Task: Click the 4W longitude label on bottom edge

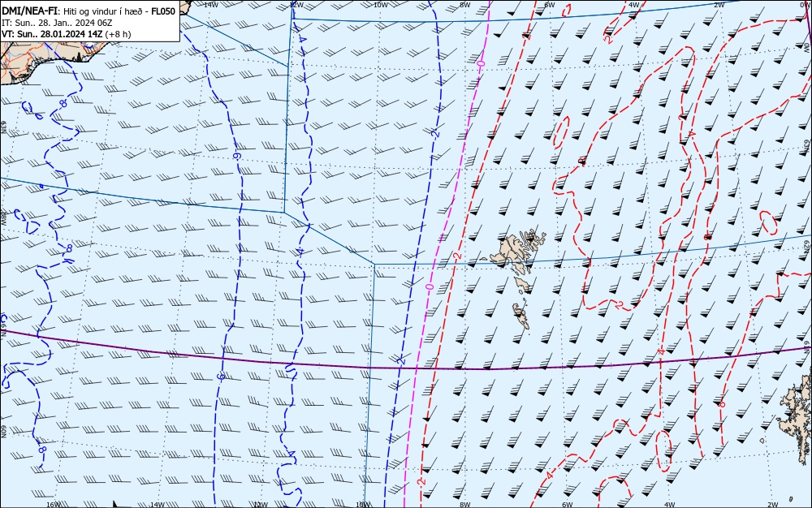Action: (669, 505)
